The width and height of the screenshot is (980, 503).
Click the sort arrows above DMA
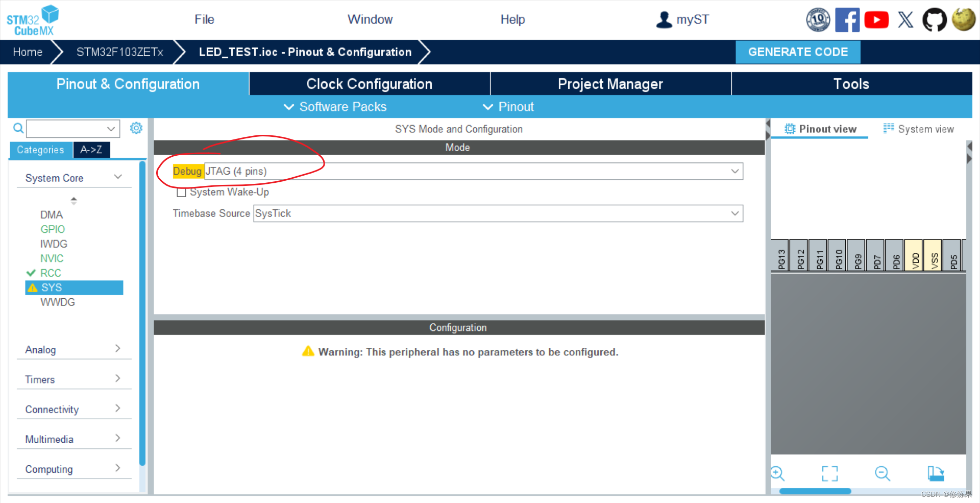(x=74, y=200)
